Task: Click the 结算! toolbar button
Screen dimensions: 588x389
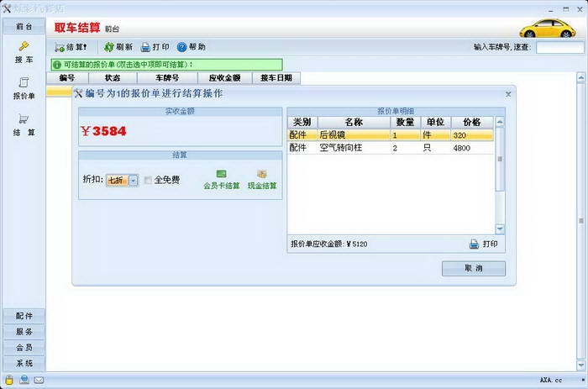Action: (x=71, y=47)
